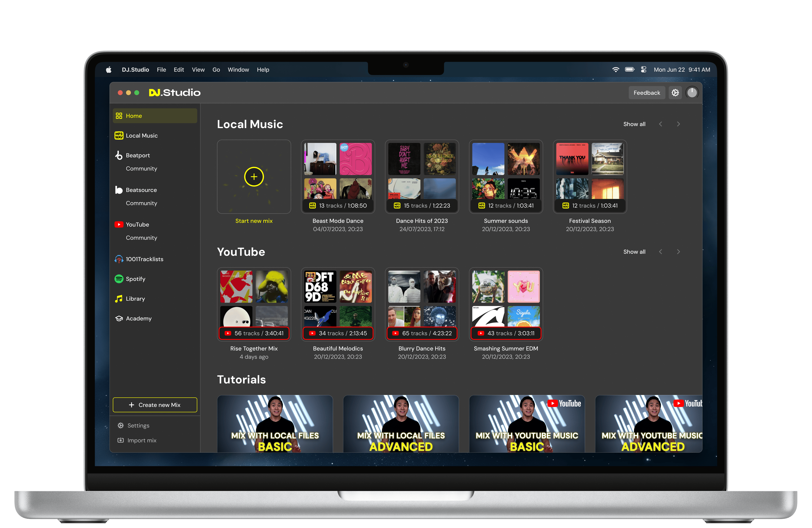Viewport: 812px width, 528px height.
Task: Go to next YouTube page arrow
Action: click(x=678, y=252)
